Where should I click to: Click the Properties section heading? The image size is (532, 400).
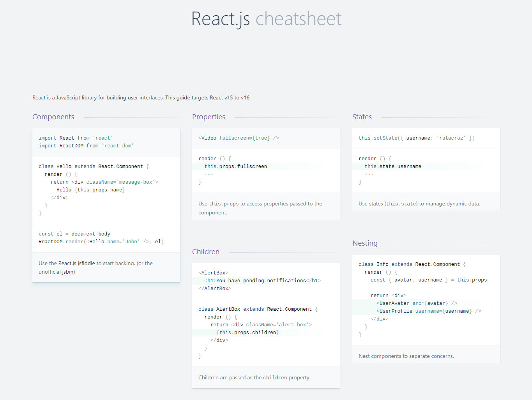(x=209, y=117)
